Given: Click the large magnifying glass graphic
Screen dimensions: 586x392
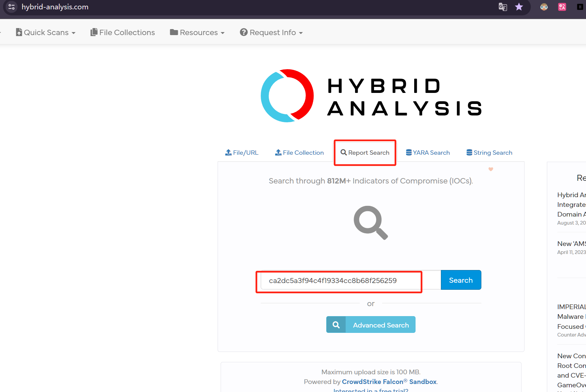Looking at the screenshot, I should coord(371,223).
